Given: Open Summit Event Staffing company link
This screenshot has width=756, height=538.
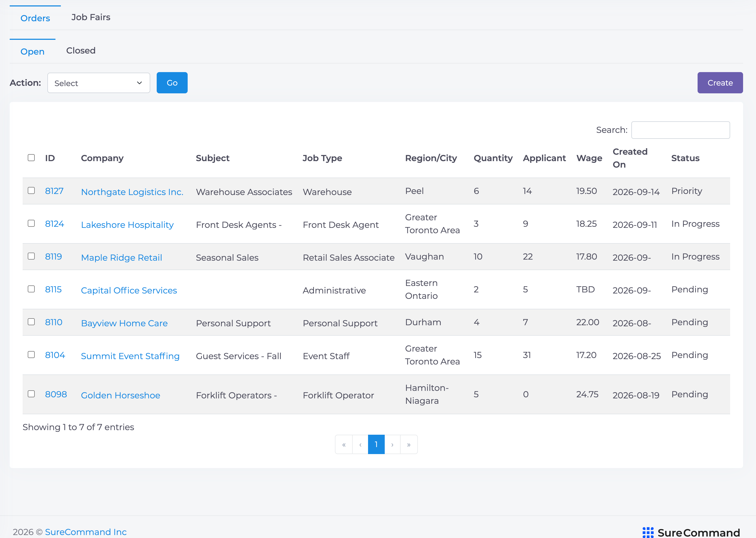Looking at the screenshot, I should tap(130, 356).
